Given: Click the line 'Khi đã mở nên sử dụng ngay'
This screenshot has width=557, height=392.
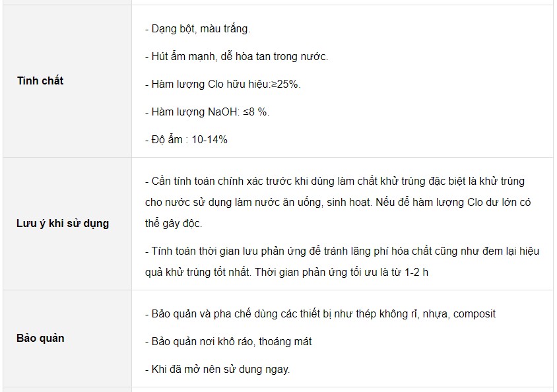Looking at the screenshot, I should 217,370.
